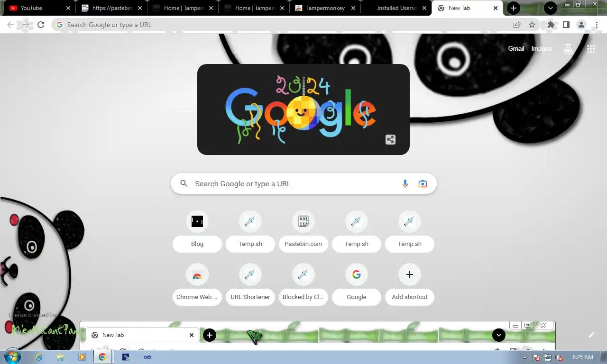The height and width of the screenshot is (364, 607).
Task: Click the magnifier icon in the search box
Action: 184,183
